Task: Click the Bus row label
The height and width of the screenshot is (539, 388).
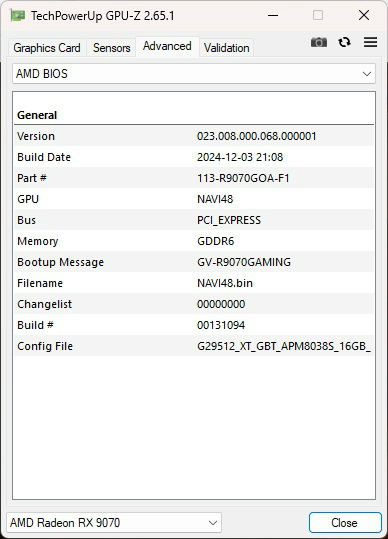Action: click(26, 220)
